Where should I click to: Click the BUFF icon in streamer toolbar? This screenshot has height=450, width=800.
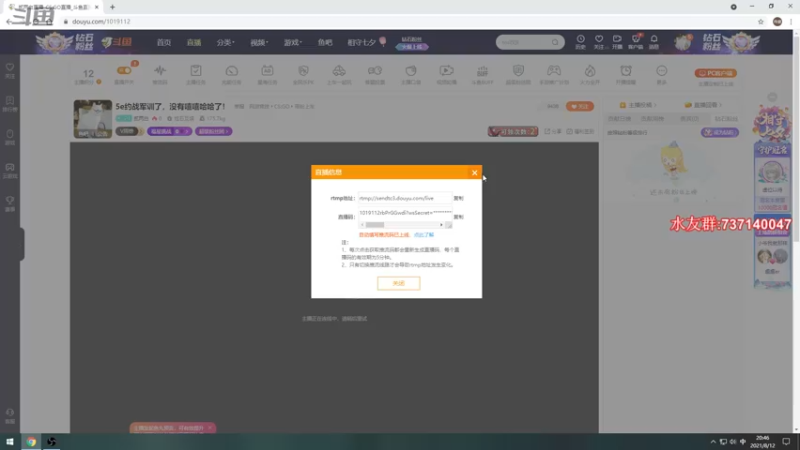coord(482,71)
